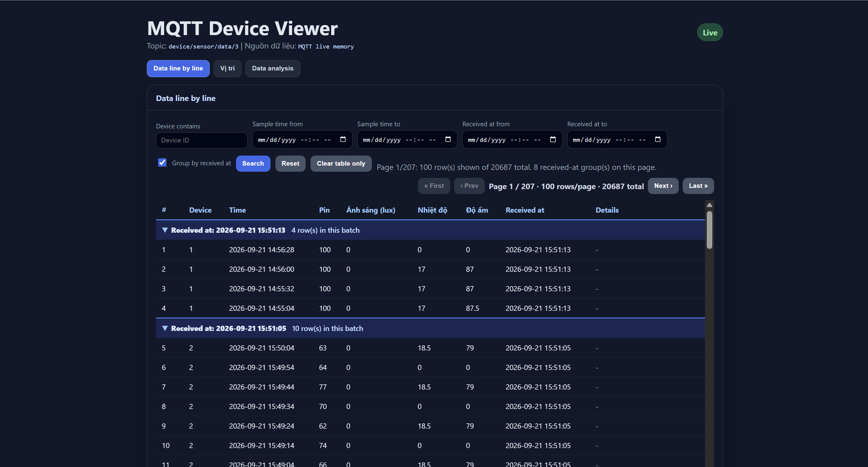Viewport: 868px width, 467px height.
Task: Click the Nhiệt độ column header
Action: [433, 210]
